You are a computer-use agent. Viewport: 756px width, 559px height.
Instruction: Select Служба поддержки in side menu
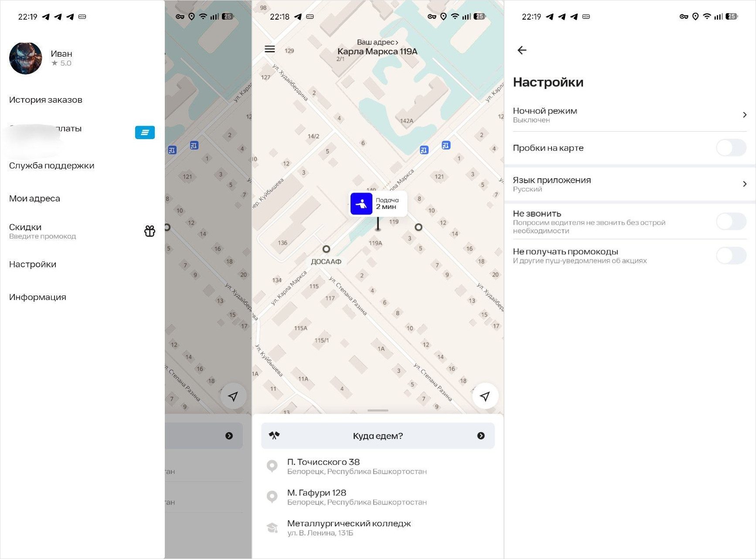pos(51,166)
